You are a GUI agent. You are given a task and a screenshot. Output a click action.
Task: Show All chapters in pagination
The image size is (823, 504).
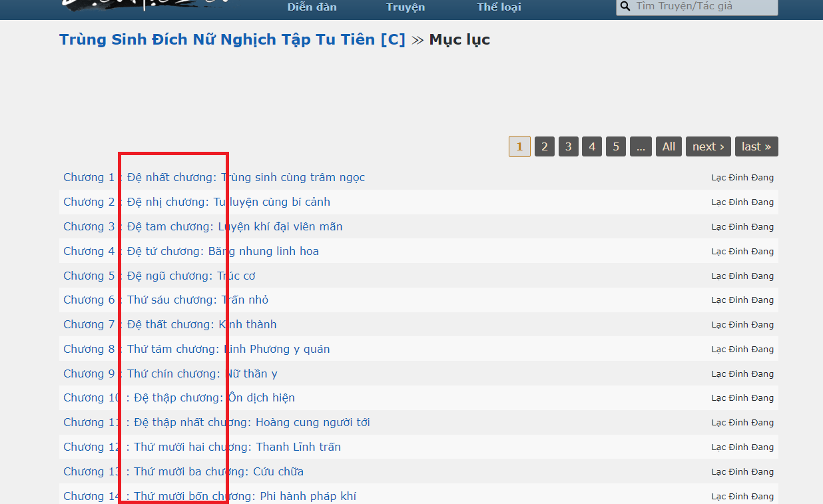(669, 146)
